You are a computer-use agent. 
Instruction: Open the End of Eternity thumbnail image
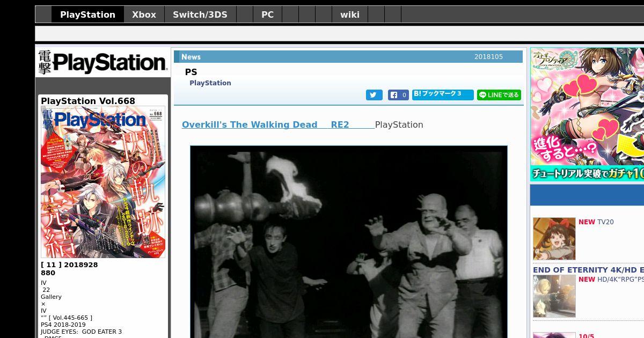click(554, 296)
